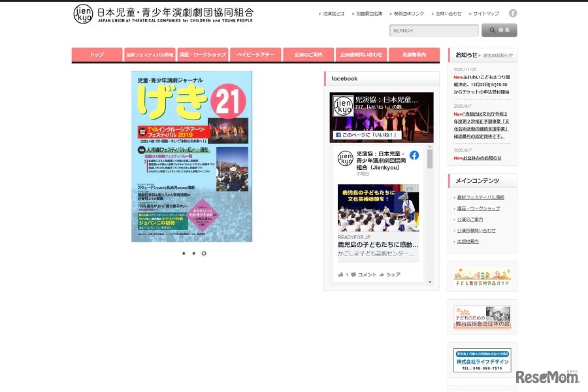Screen dimensions: 588x392
Task: Click the 検索 search button
Action: click(x=498, y=30)
